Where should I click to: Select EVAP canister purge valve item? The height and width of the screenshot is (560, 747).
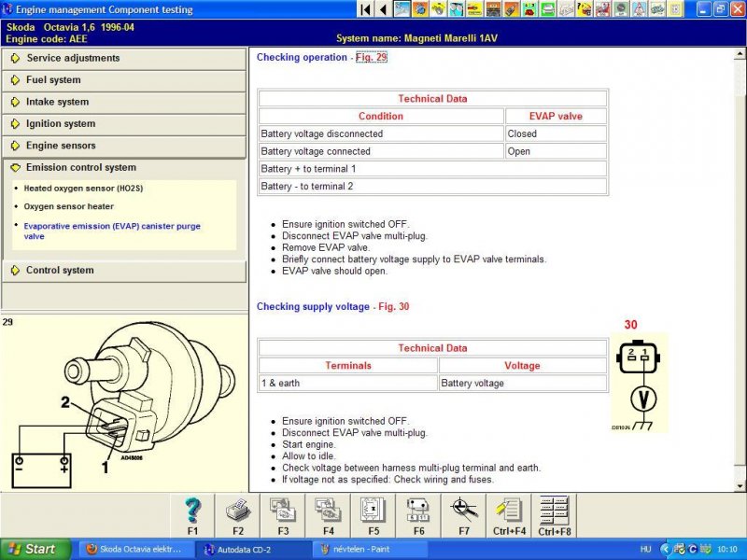pos(112,231)
